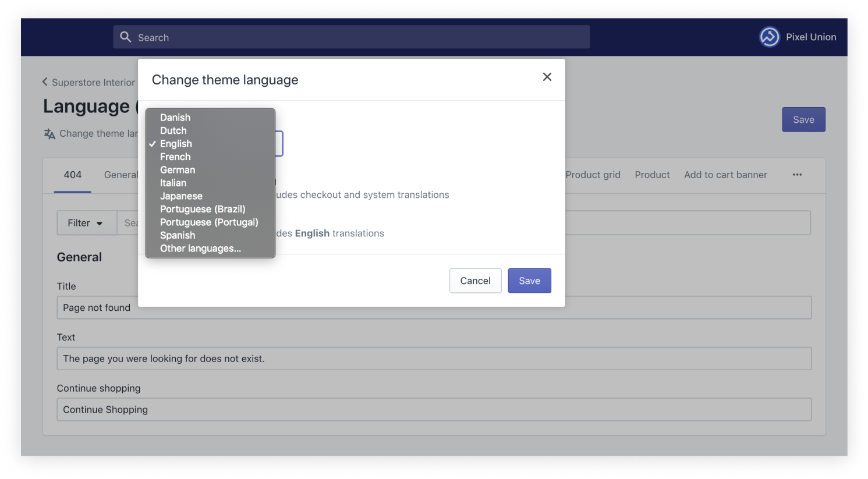Select Spanish from the dropdown list
Image resolution: width=868 pixels, height=479 pixels.
click(x=178, y=235)
